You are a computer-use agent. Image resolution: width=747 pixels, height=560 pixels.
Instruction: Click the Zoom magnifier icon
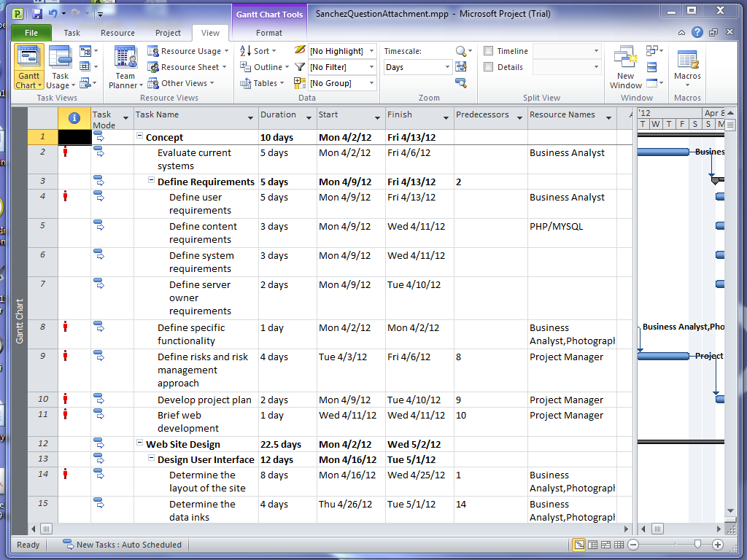pos(461,51)
